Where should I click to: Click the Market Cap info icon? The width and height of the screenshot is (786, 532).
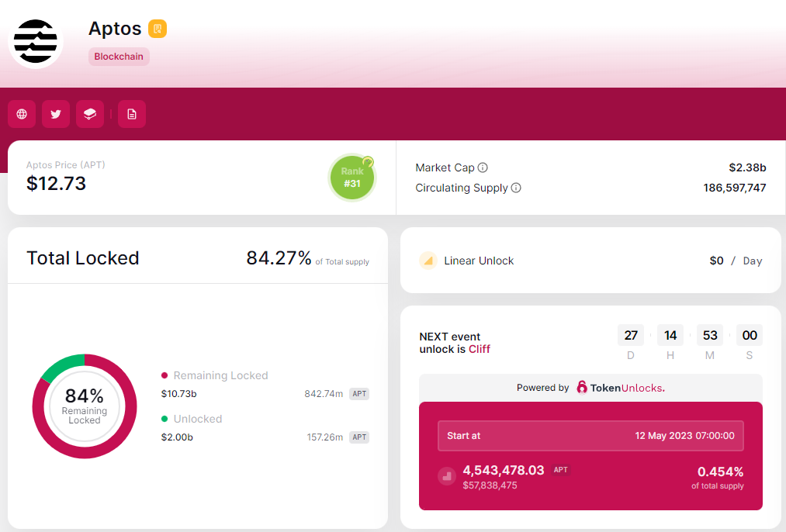pyautogui.click(x=483, y=168)
